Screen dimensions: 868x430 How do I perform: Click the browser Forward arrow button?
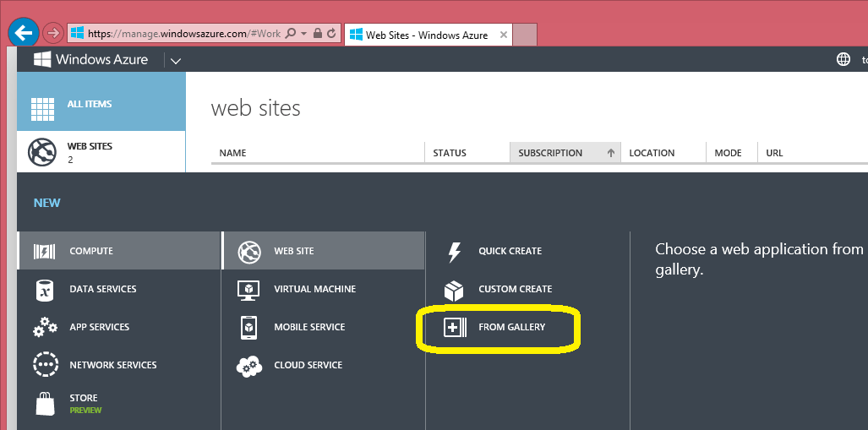(53, 33)
